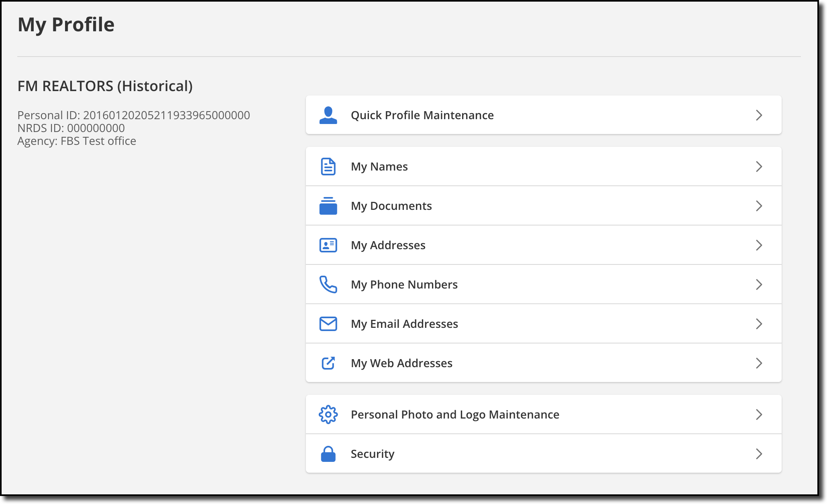Click the chevron arrow on My Addresses row
Image resolution: width=827 pixels, height=504 pixels.
coord(759,245)
